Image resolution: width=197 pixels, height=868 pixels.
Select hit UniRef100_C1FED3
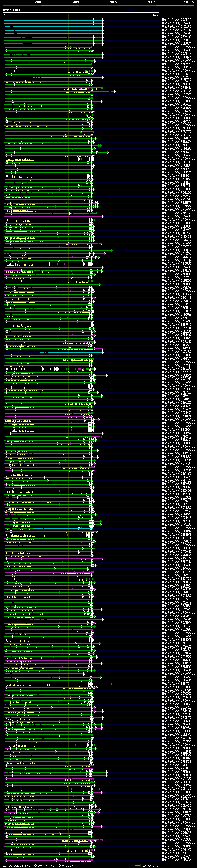pyautogui.click(x=177, y=281)
